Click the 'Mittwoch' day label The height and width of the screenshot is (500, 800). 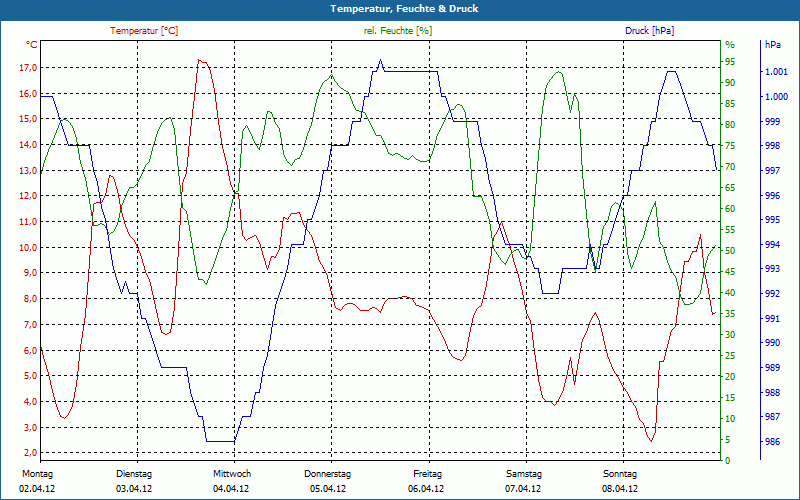pyautogui.click(x=232, y=474)
